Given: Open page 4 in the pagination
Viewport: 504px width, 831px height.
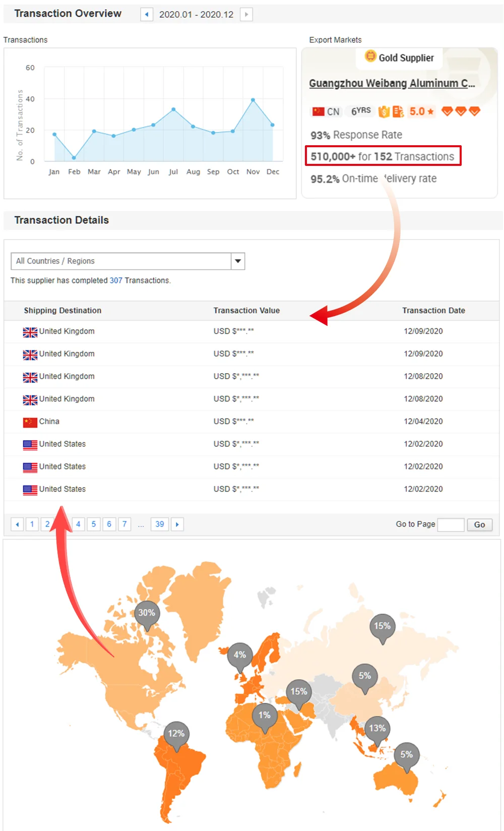Looking at the screenshot, I should [78, 524].
